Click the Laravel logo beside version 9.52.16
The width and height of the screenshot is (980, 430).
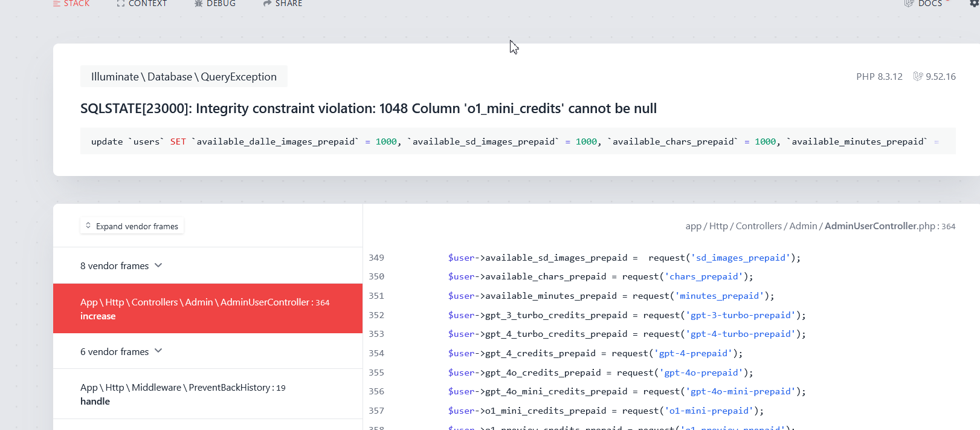tap(918, 76)
